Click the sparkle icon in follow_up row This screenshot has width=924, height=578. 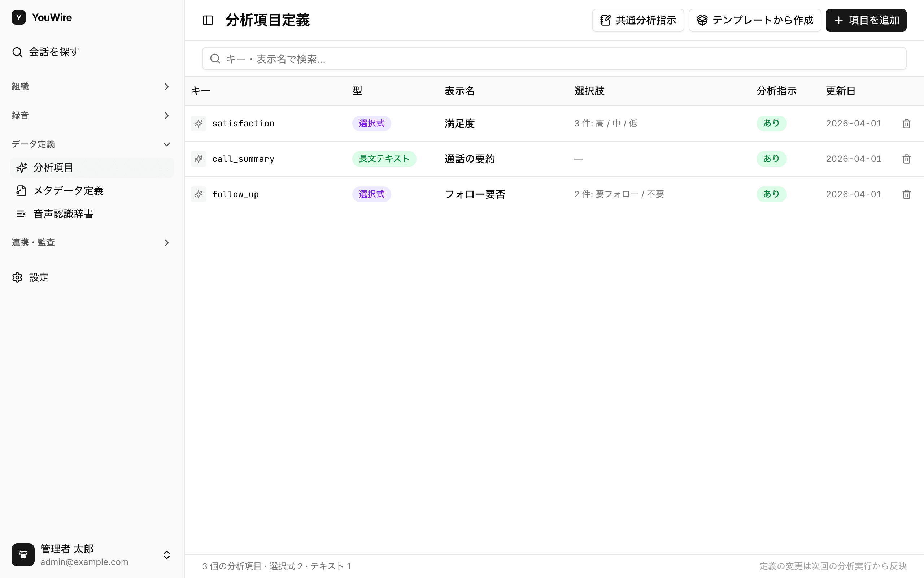pyautogui.click(x=199, y=194)
